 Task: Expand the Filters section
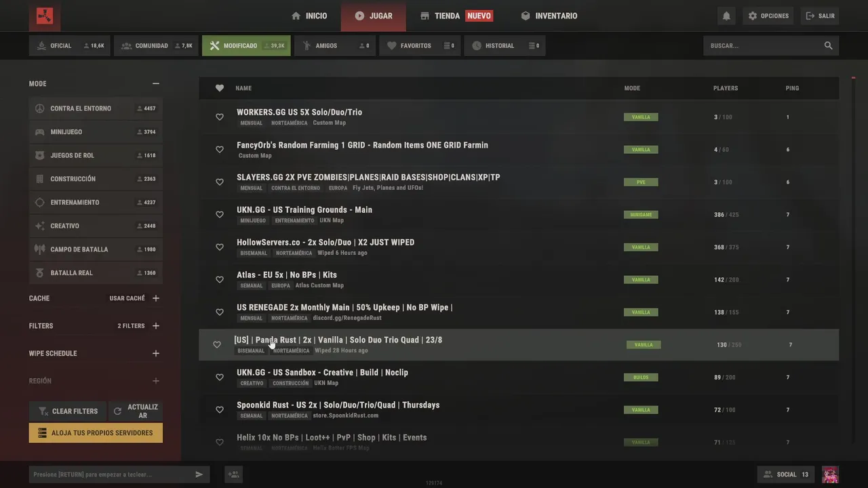click(156, 326)
